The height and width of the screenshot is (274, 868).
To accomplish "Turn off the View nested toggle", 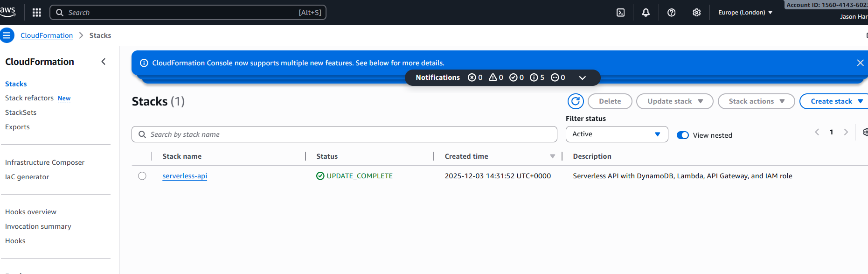I will point(682,135).
